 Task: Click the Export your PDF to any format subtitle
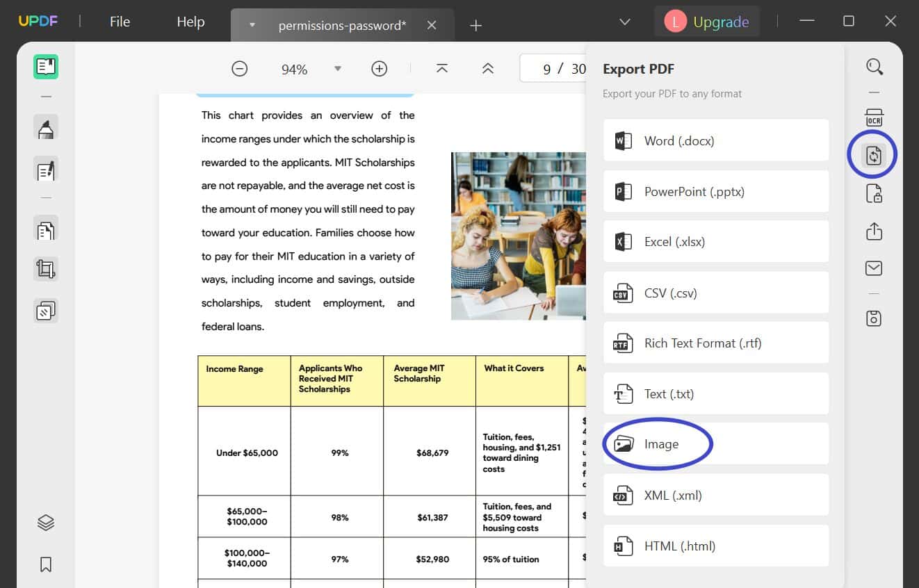pos(672,94)
